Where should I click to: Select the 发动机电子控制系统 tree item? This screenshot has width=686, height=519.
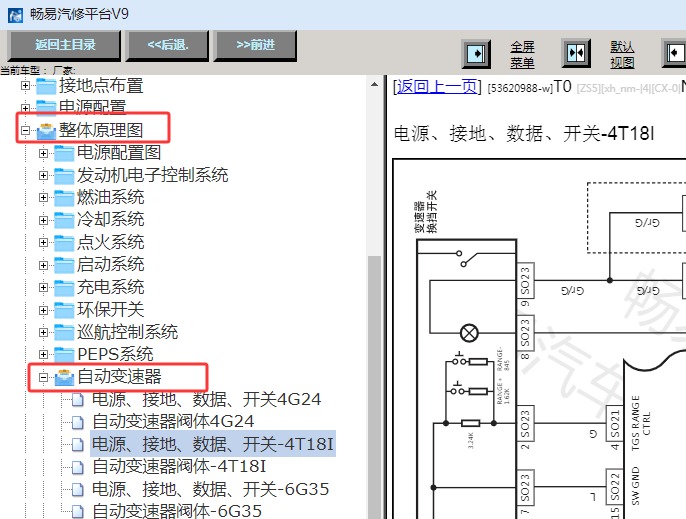(x=153, y=175)
